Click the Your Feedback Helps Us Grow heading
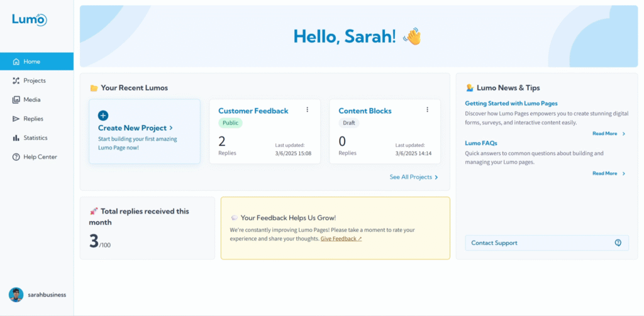The image size is (644, 316). coord(288,218)
